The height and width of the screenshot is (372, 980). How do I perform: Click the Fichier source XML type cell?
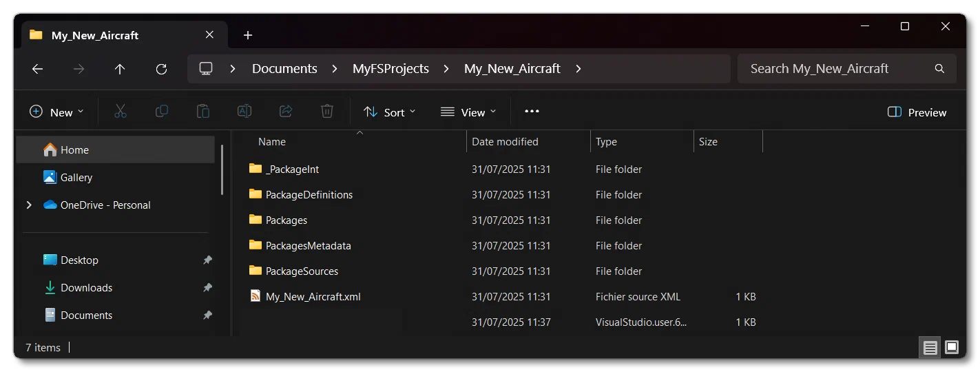[638, 296]
